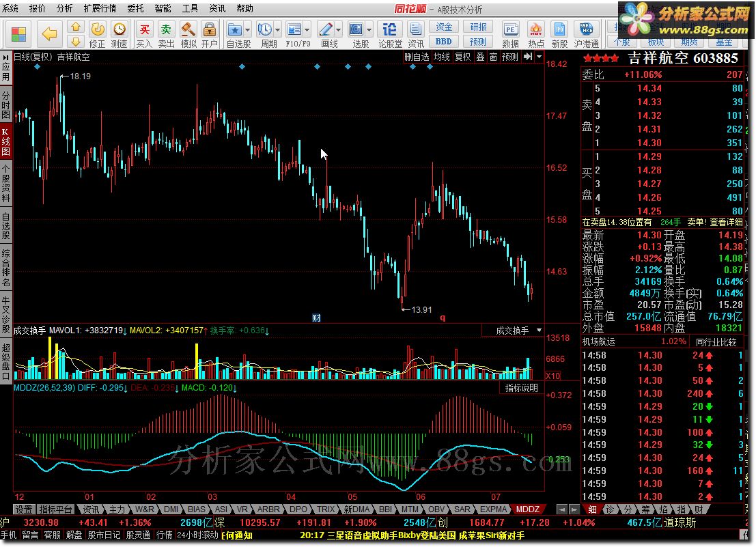Toggle 预测 forecast in chart header
756x547 pixels.
pos(510,57)
